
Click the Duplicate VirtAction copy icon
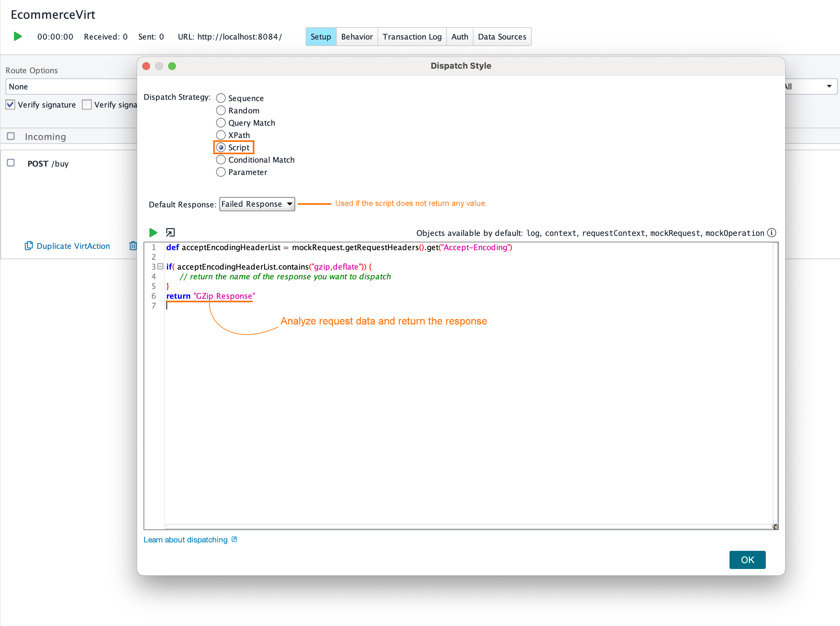pos(29,246)
